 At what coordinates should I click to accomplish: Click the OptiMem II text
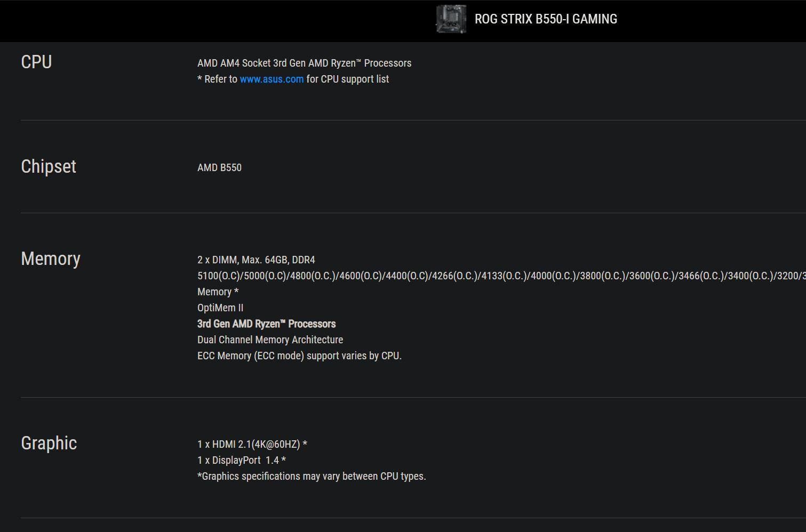[220, 308]
